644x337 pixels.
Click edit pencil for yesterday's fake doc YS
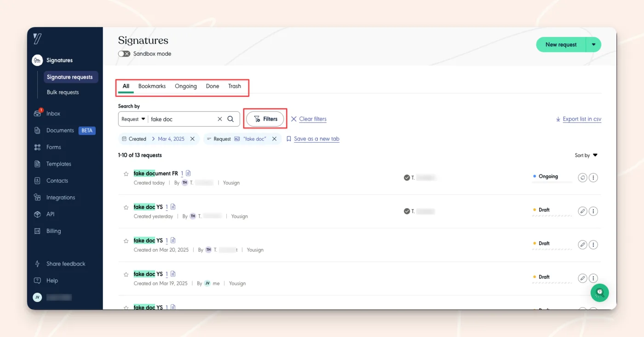pos(582,211)
